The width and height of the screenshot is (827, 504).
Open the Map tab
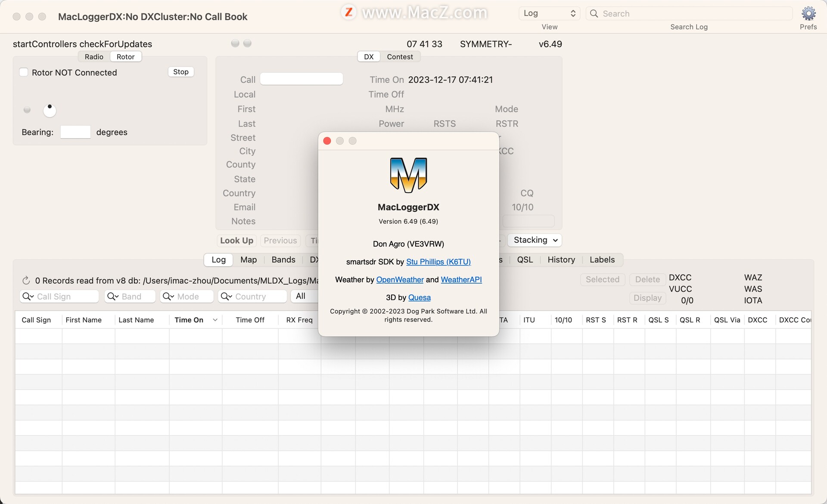[249, 260]
